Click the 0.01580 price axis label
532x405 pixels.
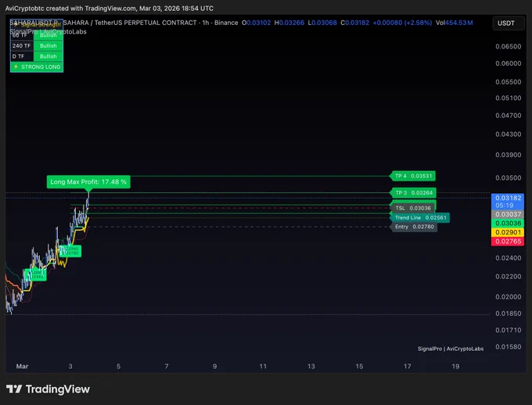[x=509, y=346]
